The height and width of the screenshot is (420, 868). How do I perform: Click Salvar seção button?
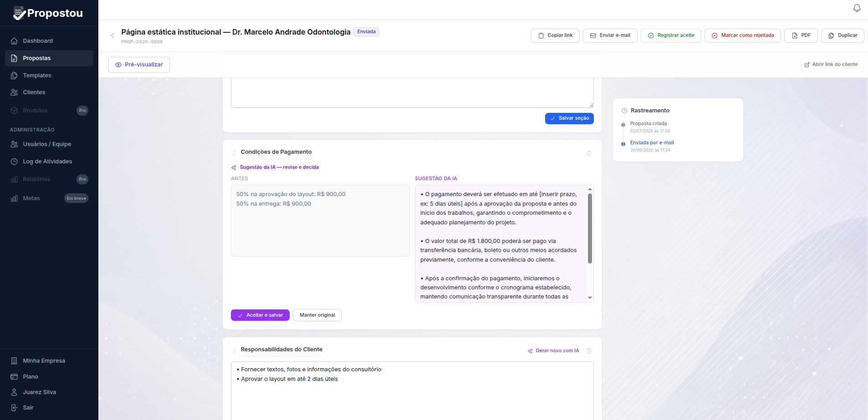569,118
